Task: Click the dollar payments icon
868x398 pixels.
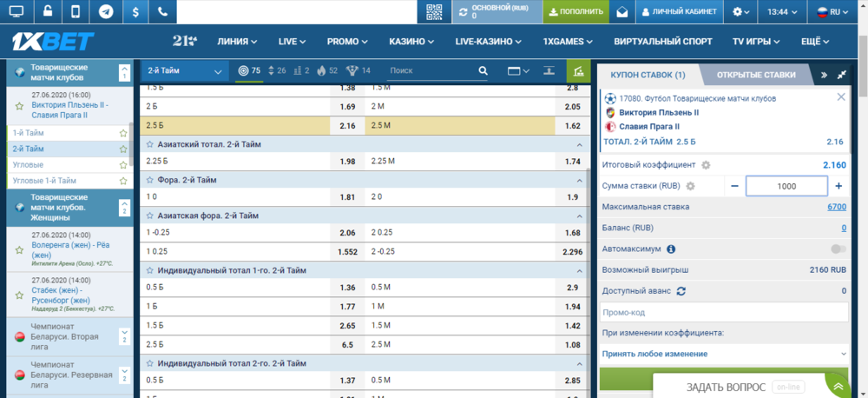Action: click(x=135, y=11)
